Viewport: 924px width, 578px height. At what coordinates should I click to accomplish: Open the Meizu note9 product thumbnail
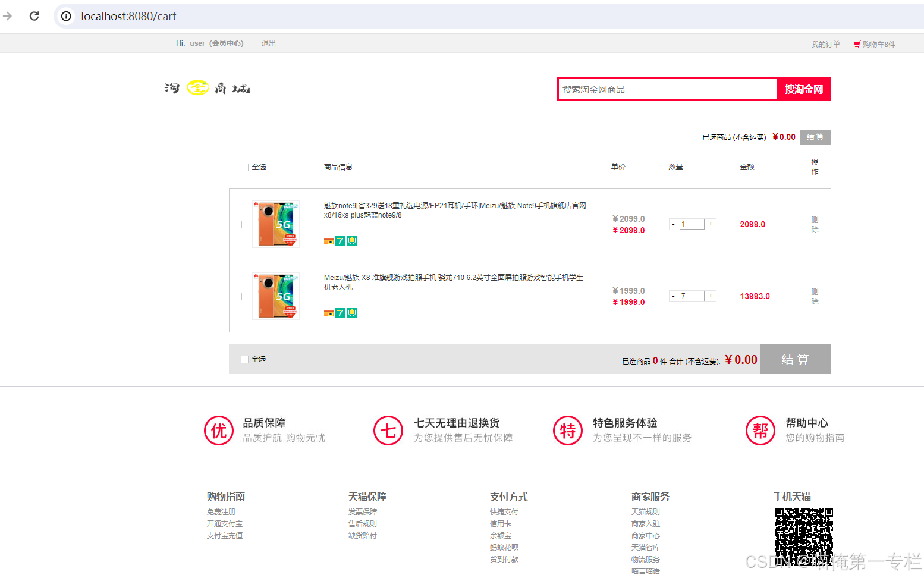pyautogui.click(x=276, y=224)
